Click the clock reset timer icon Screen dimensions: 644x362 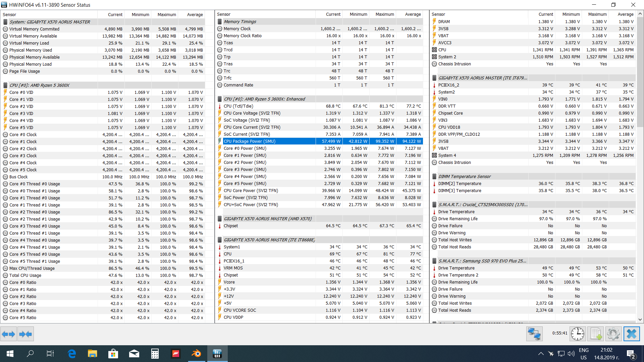click(578, 334)
